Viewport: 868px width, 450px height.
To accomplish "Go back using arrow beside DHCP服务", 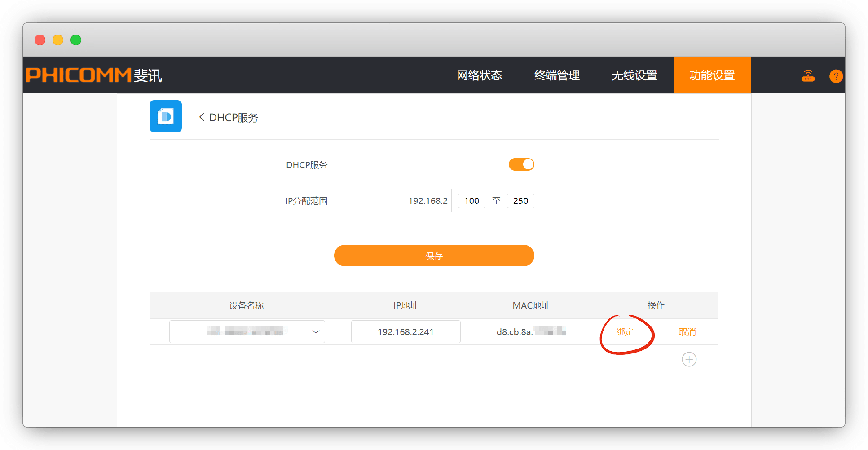I will pos(202,117).
